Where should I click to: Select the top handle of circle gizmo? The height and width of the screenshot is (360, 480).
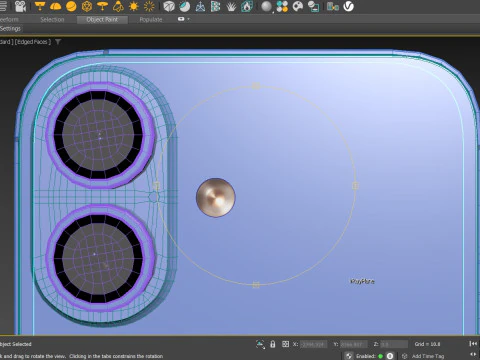[256, 86]
